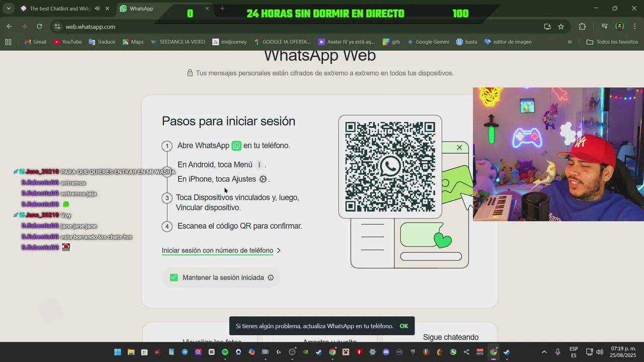Change the ESP ES keyboard language
This screenshot has height=362, width=644.
pyautogui.click(x=574, y=352)
